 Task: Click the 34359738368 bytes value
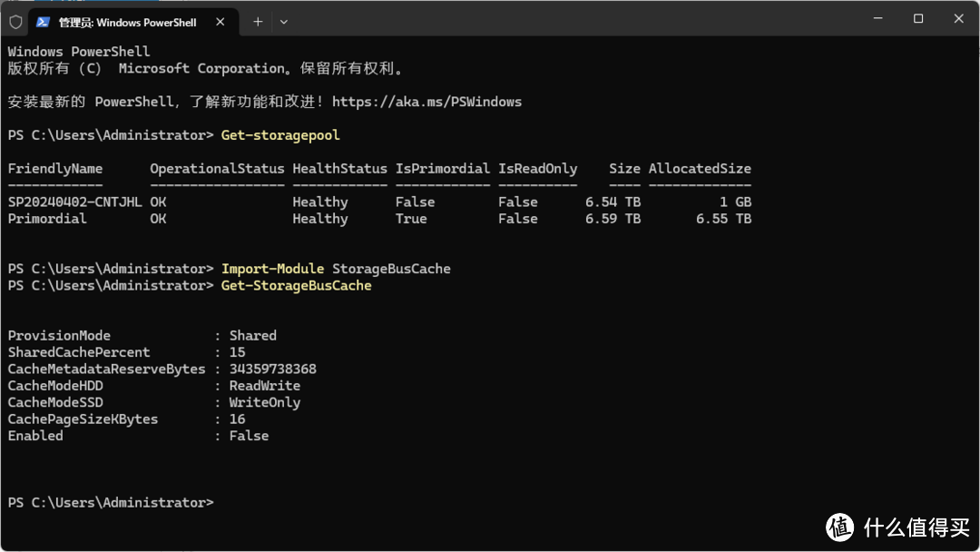pyautogui.click(x=272, y=370)
